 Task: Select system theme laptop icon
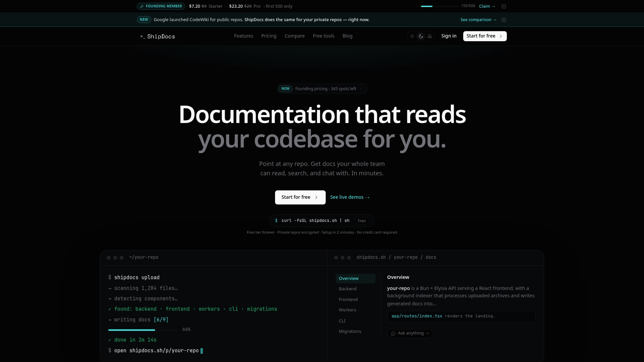click(x=430, y=36)
